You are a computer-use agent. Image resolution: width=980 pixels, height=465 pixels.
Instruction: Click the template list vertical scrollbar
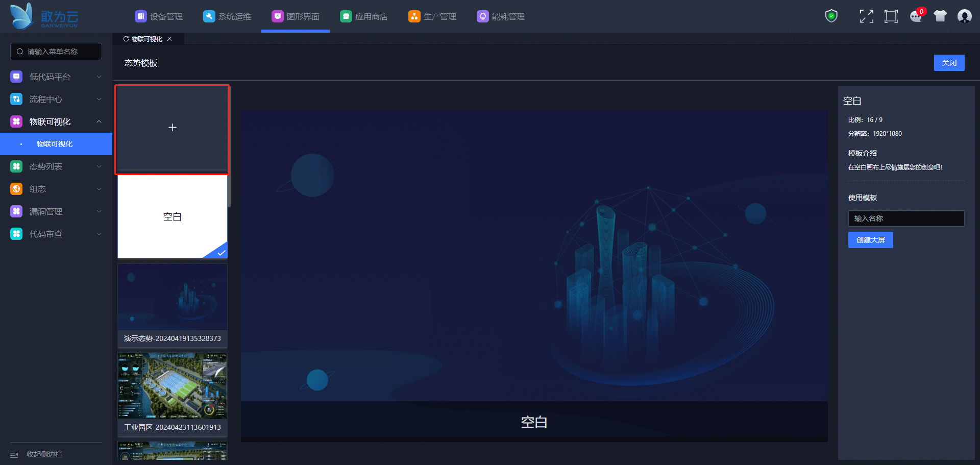coord(229,146)
